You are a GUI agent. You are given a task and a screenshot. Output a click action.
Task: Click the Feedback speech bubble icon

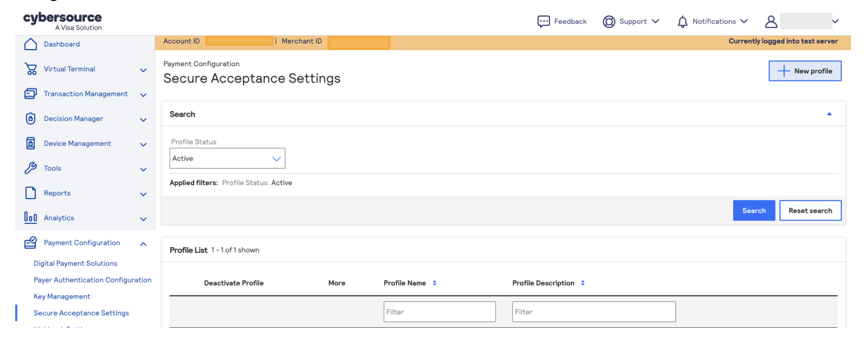543,21
